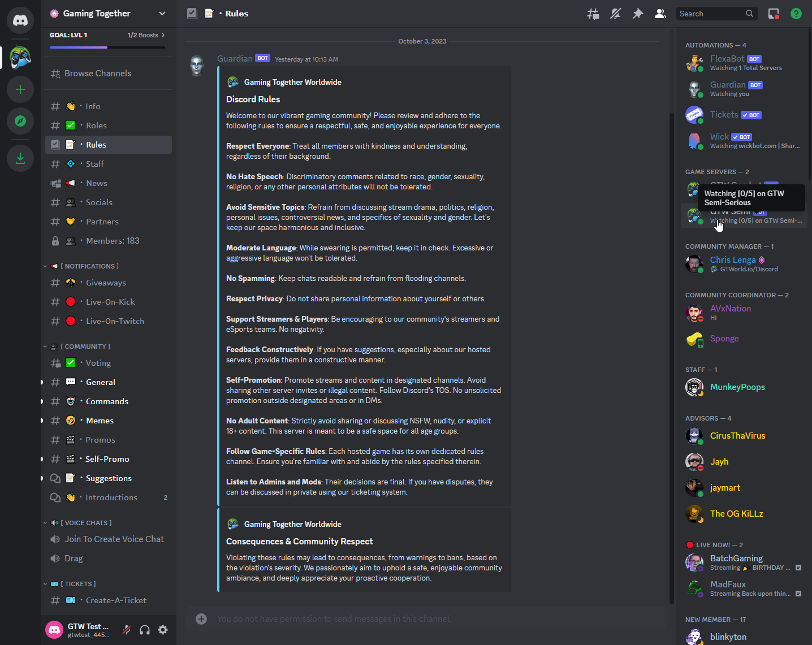
Task: Toggle microphone mute in user panel
Action: [x=127, y=630]
